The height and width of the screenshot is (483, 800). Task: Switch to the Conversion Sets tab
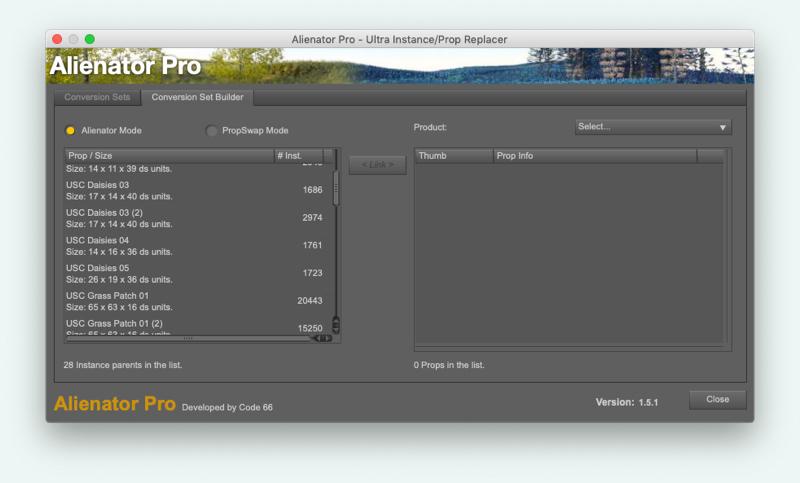[97, 97]
